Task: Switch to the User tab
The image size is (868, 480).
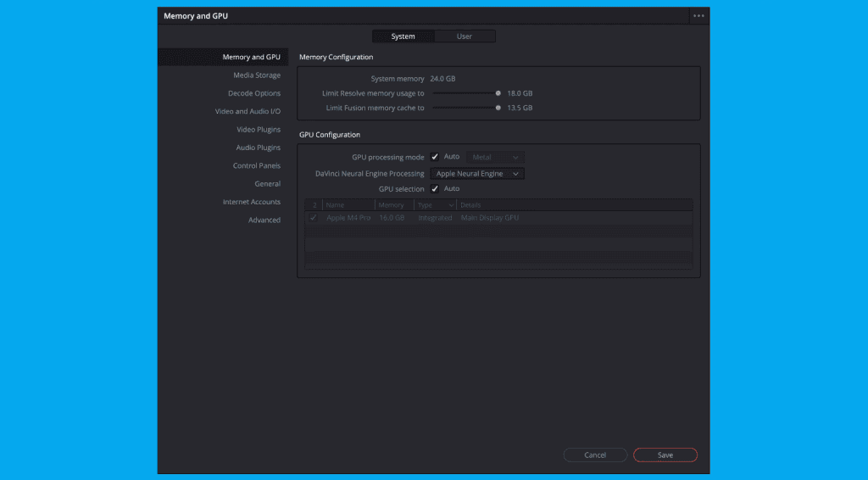Action: tap(465, 36)
